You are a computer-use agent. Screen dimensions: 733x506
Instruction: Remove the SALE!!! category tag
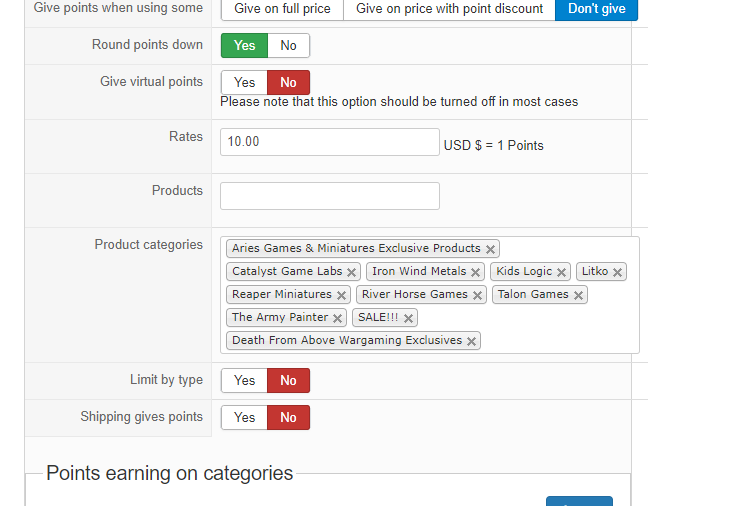(x=409, y=318)
